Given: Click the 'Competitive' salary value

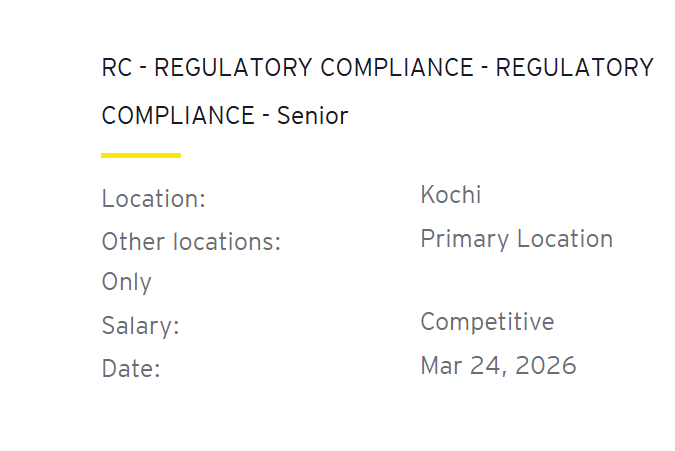Looking at the screenshot, I should (x=487, y=322).
